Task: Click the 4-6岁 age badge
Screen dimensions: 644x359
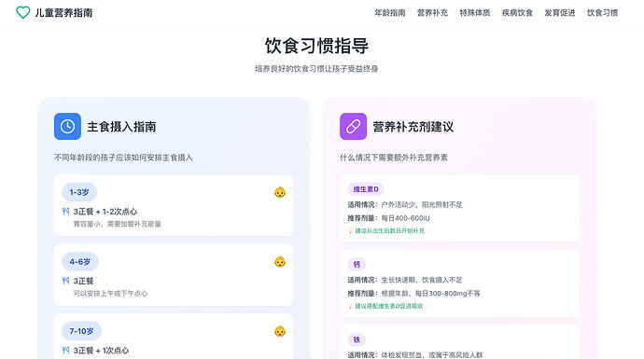Action: click(x=80, y=261)
